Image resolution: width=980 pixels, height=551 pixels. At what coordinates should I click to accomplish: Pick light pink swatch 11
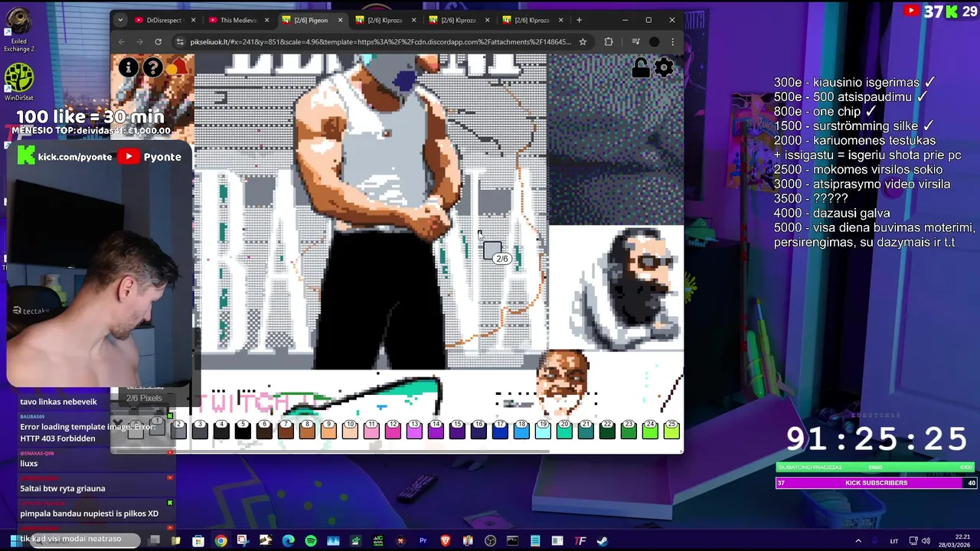(x=371, y=429)
